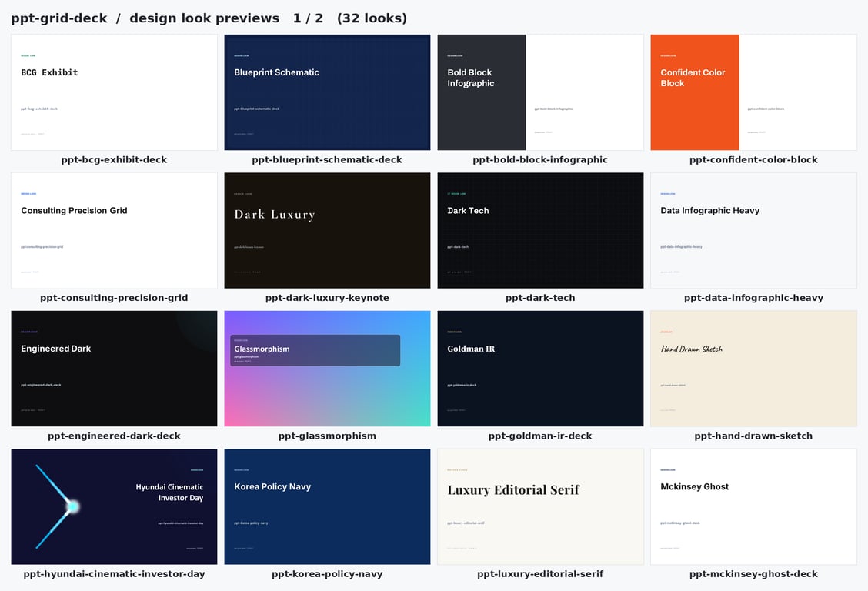Select the Blueprint Schematic preview slide
This screenshot has height=591, width=868.
pos(327,92)
